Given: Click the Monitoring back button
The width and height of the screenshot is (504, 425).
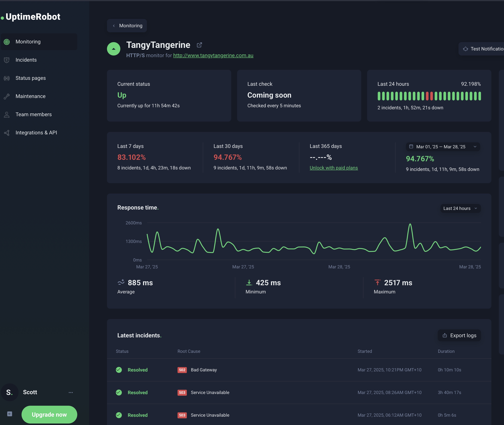Looking at the screenshot, I should click(127, 26).
